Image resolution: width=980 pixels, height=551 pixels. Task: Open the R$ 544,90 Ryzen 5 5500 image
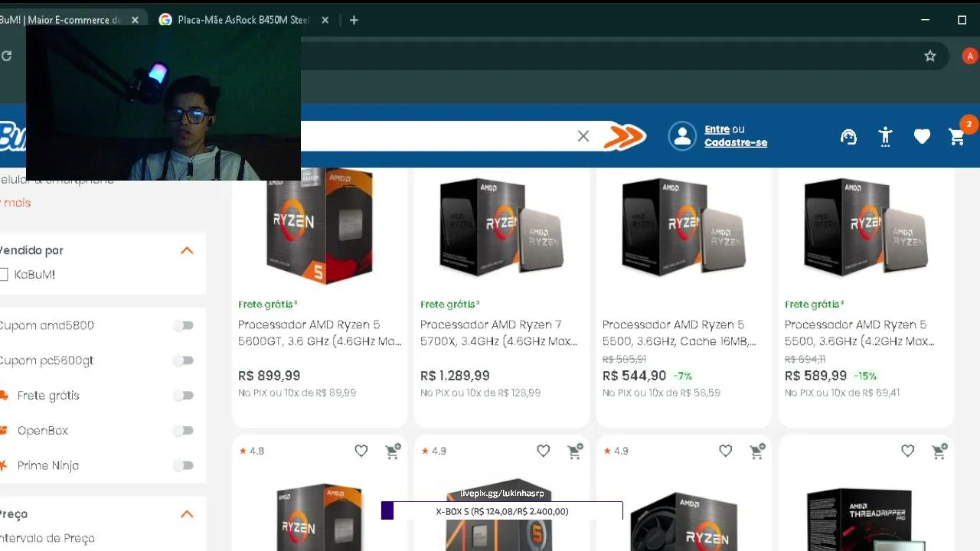tap(684, 227)
